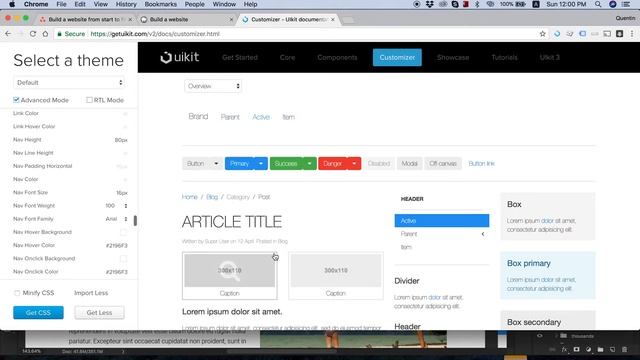This screenshot has height=360, width=640.
Task: Click Nav Hover Color value #2196F3
Action: (117, 246)
